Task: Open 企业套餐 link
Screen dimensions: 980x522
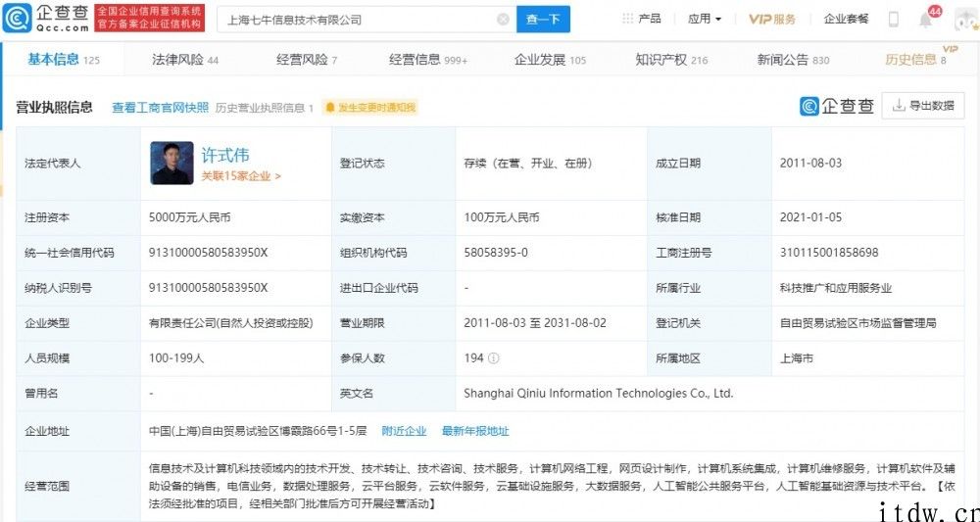Action: (x=846, y=19)
